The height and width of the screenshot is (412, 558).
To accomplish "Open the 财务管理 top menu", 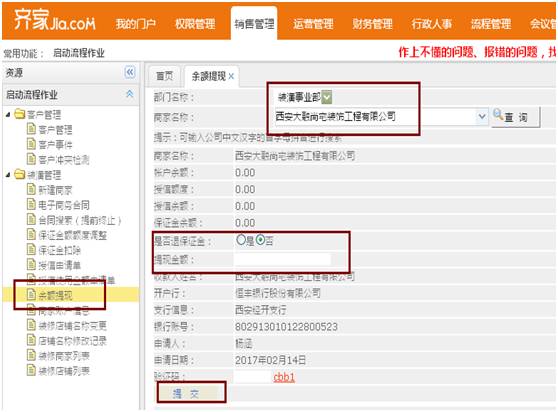I will [x=372, y=24].
